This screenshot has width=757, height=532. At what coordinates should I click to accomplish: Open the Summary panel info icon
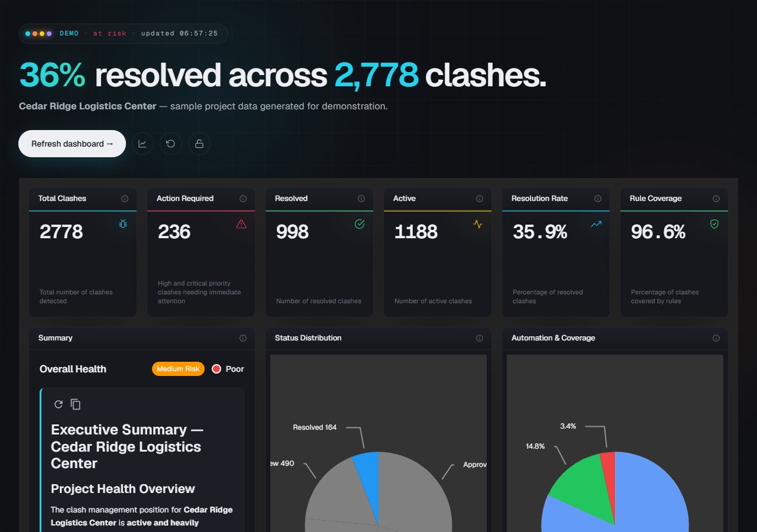pyautogui.click(x=243, y=338)
